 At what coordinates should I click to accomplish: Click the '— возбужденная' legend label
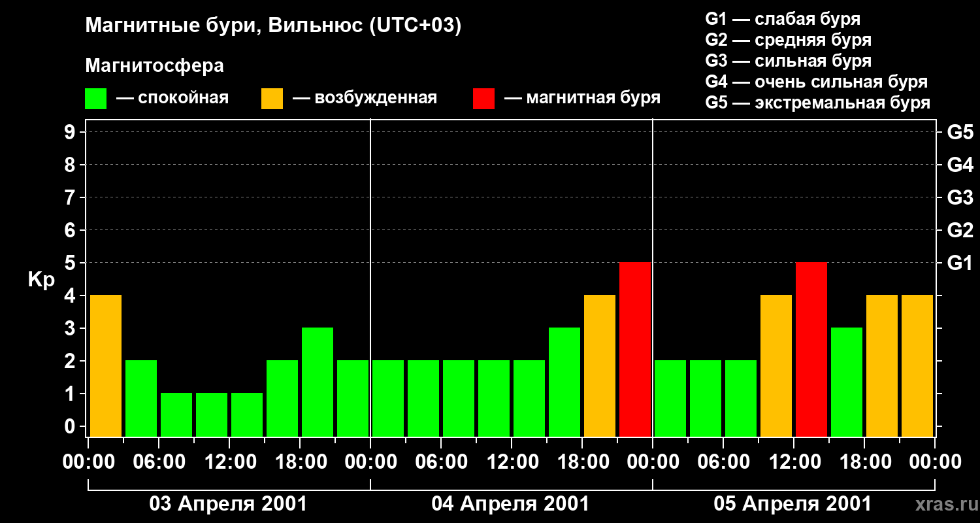365,99
